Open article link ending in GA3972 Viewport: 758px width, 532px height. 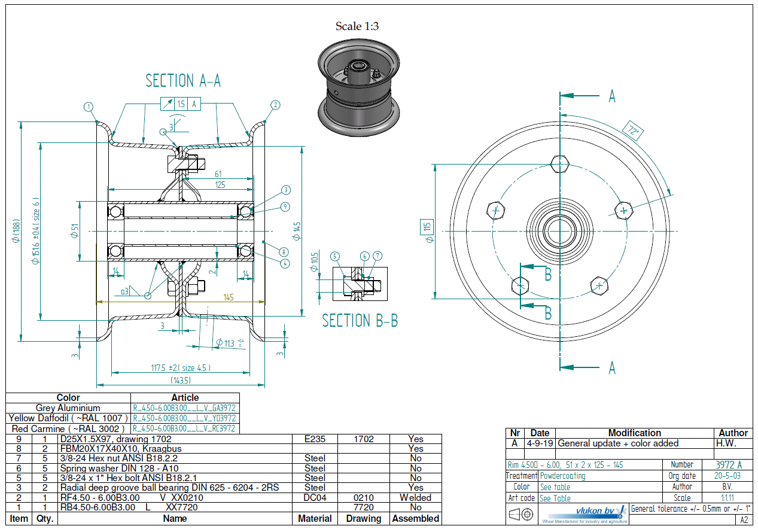(184, 408)
